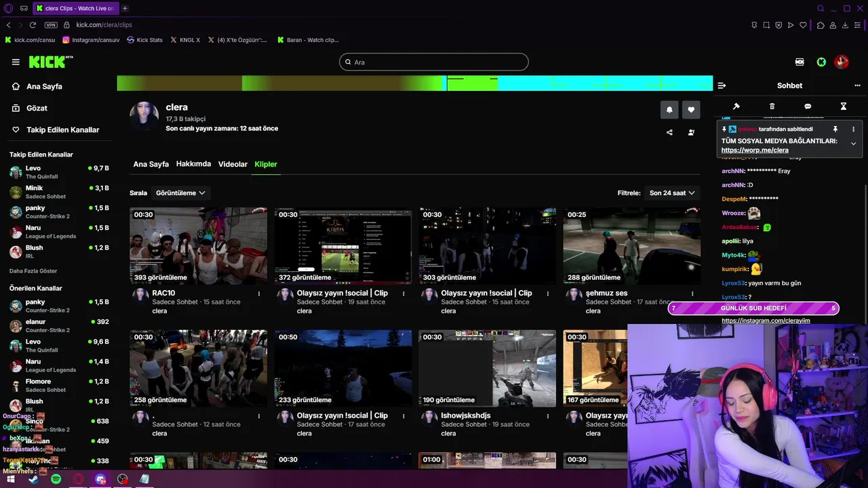Click the moderator gavel icon in chat
868x488 pixels.
tap(736, 106)
